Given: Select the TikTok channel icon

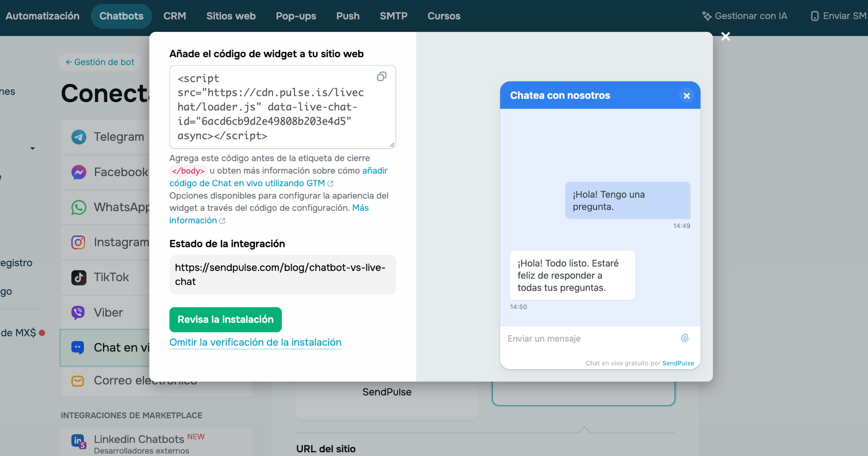Looking at the screenshot, I should [78, 277].
